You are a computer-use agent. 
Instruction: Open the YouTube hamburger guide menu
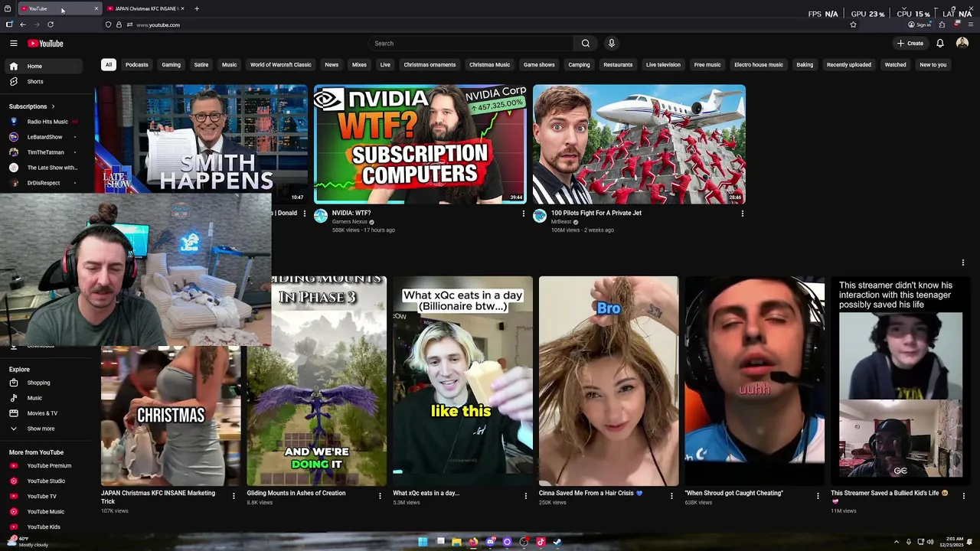13,44
